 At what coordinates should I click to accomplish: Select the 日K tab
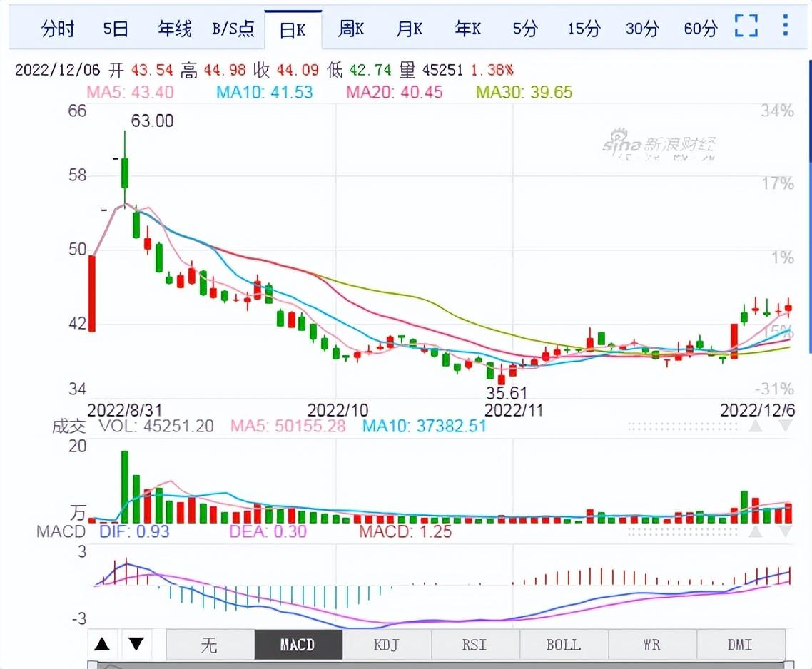293,30
